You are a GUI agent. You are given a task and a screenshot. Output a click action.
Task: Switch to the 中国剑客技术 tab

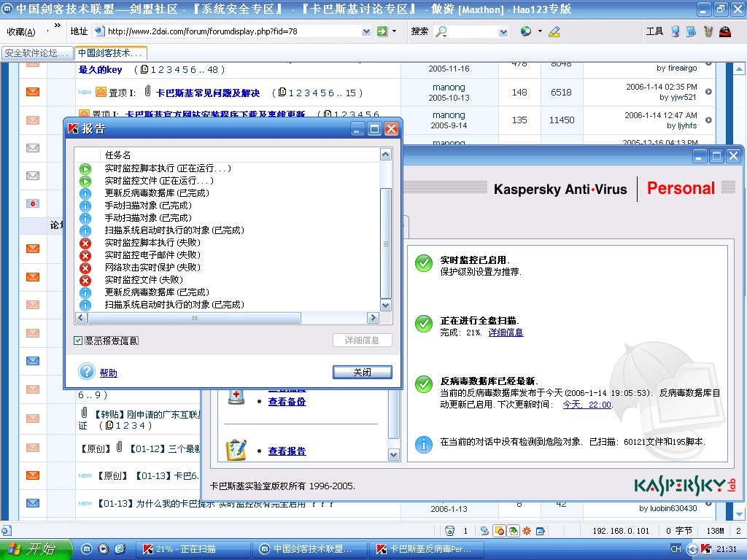(x=111, y=52)
